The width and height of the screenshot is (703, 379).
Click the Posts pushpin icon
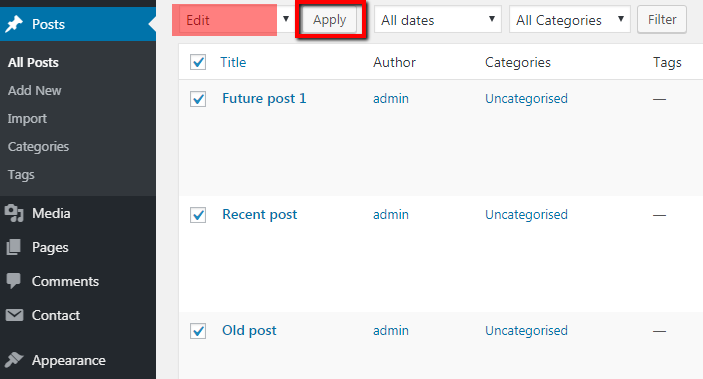pos(14,24)
